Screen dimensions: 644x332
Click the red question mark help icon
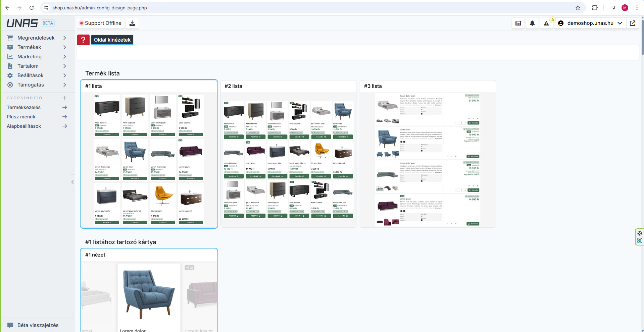click(83, 40)
